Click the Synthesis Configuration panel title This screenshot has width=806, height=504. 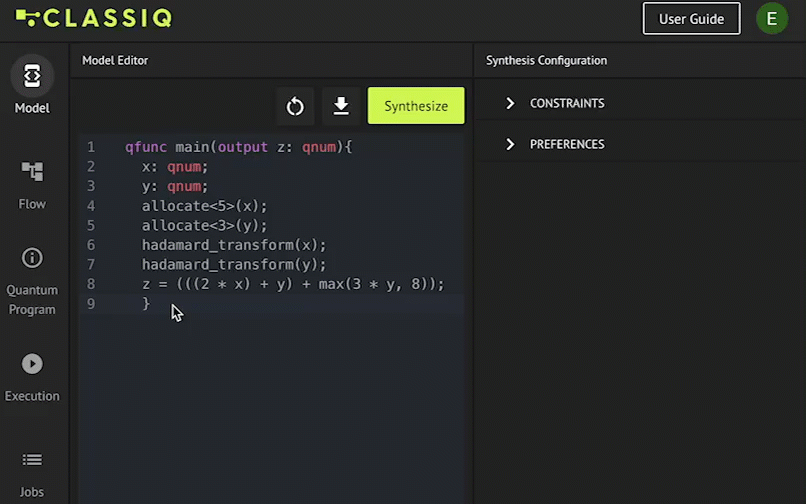point(546,61)
